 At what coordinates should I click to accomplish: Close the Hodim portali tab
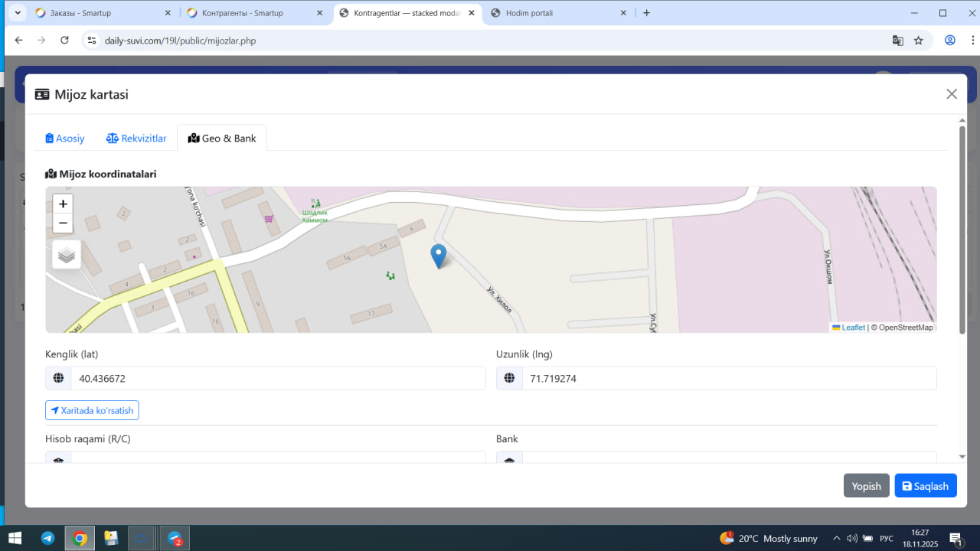(623, 13)
